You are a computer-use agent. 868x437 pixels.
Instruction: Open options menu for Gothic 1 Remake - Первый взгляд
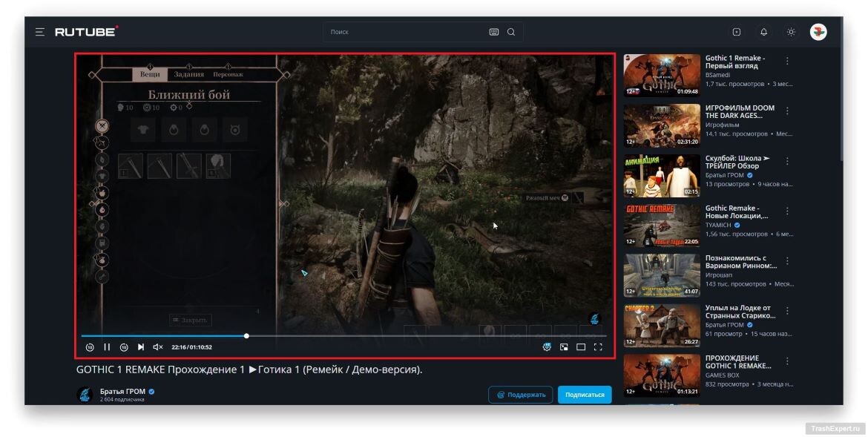787,61
